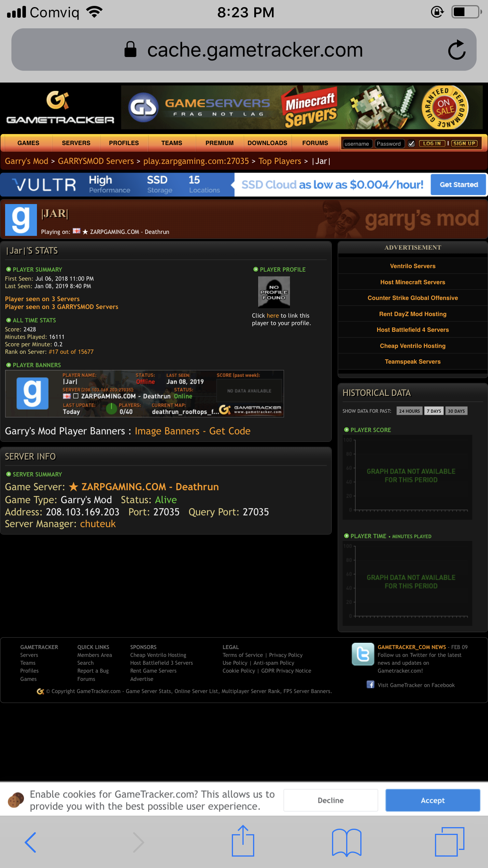Click the Password input field
This screenshot has width=488, height=868.
coord(389,143)
